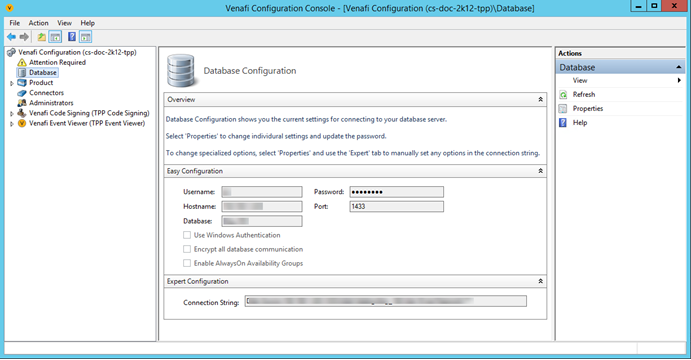Open the View menu in menu bar

[64, 23]
